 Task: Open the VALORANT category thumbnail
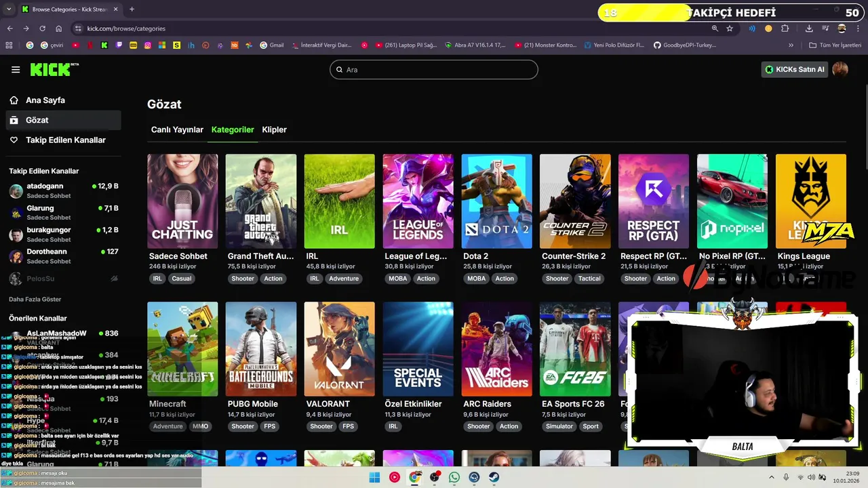(x=339, y=349)
